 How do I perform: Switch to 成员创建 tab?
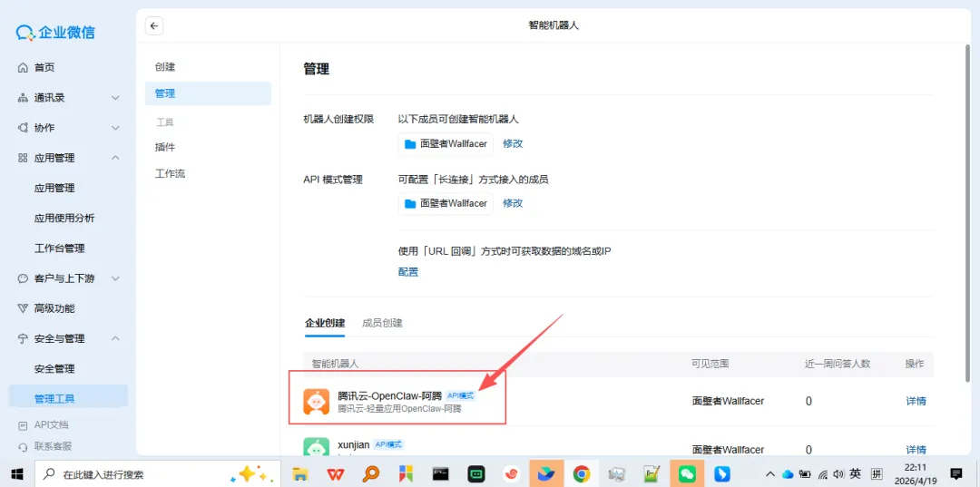point(382,324)
